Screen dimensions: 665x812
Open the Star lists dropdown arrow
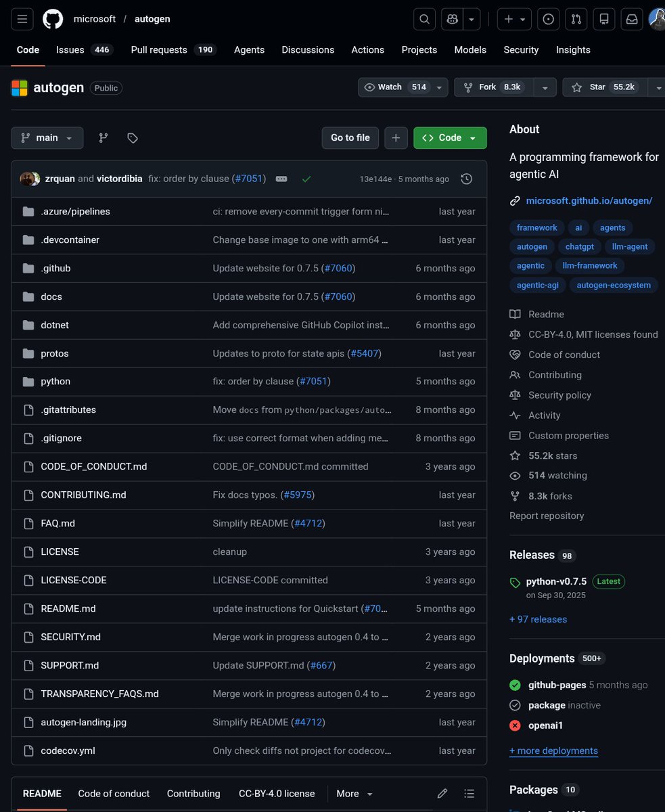tap(657, 87)
